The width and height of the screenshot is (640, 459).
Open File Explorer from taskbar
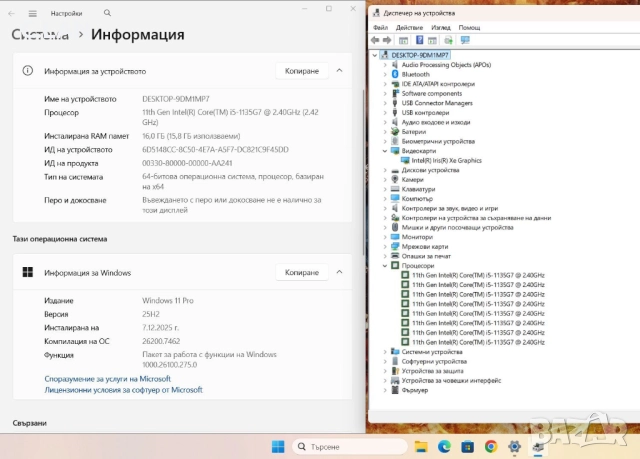click(421, 447)
